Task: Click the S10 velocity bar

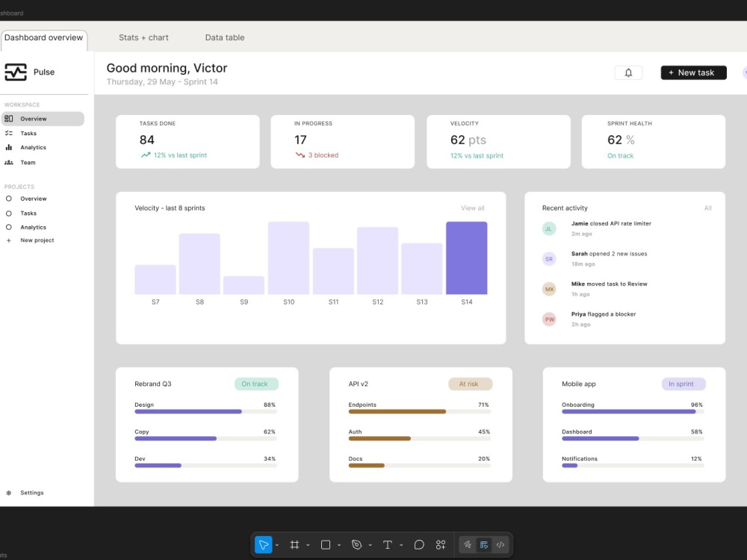Action: (288, 258)
